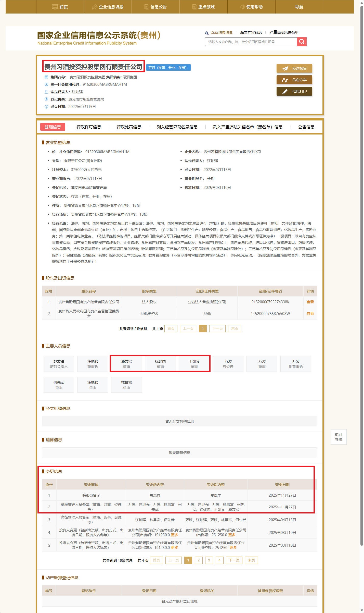Image resolution: width=364 pixels, height=613 pixels.
Task: Click 贾瑞丰 in change row 1
Action: (216, 495)
